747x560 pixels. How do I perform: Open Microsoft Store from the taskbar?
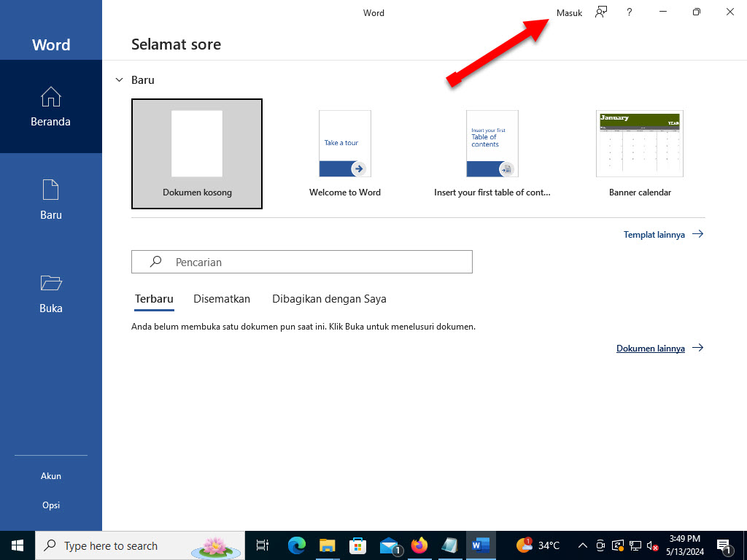pyautogui.click(x=357, y=545)
